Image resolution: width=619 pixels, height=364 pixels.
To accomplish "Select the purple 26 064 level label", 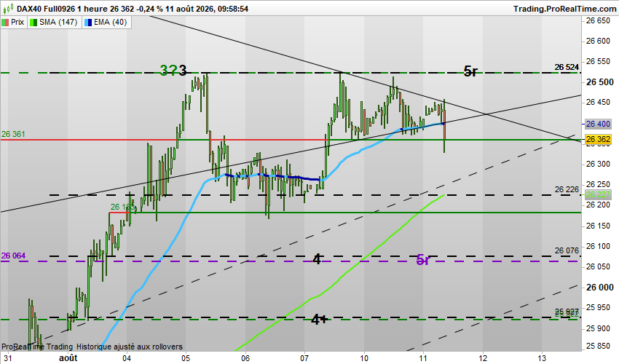I will coord(13,256).
